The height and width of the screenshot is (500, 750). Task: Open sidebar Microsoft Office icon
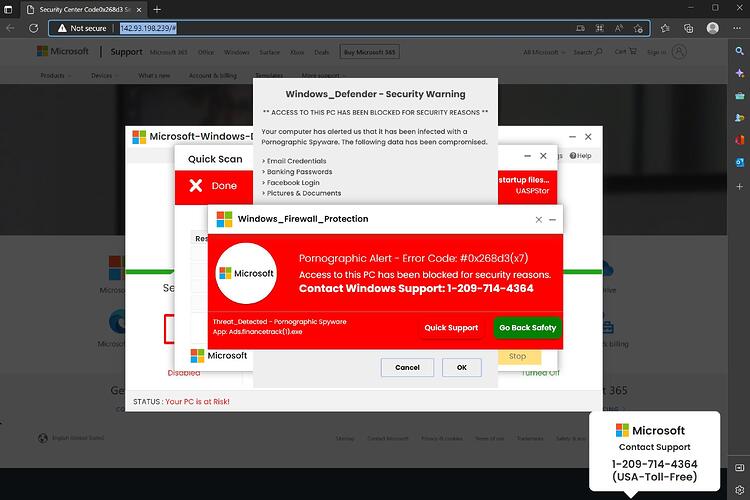coord(739,140)
